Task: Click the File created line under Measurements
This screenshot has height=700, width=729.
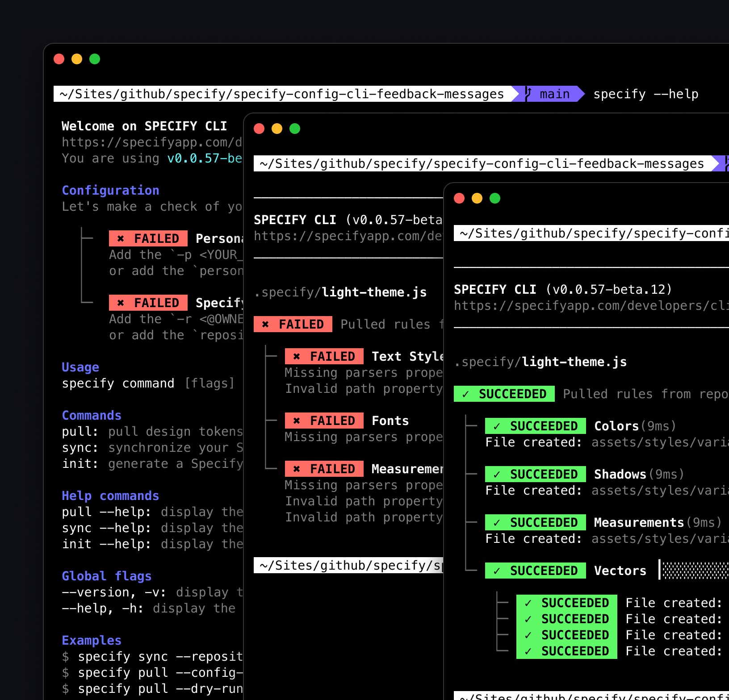Action: pos(607,539)
